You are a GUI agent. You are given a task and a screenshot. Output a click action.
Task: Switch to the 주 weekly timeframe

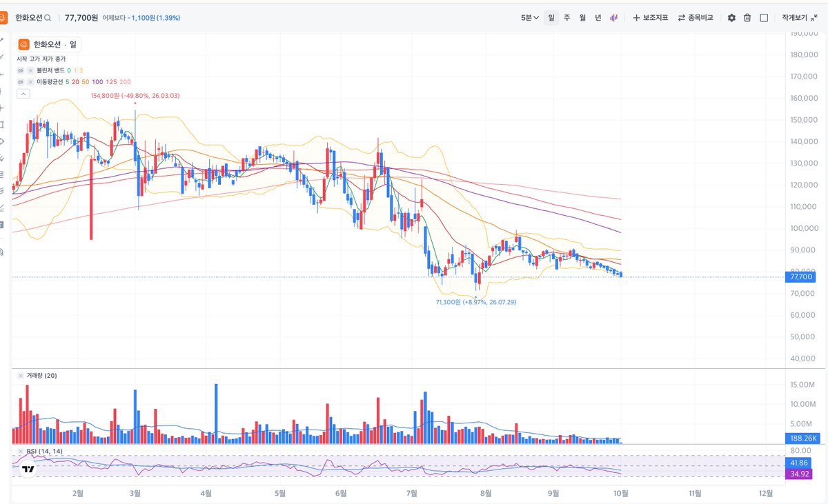(566, 17)
